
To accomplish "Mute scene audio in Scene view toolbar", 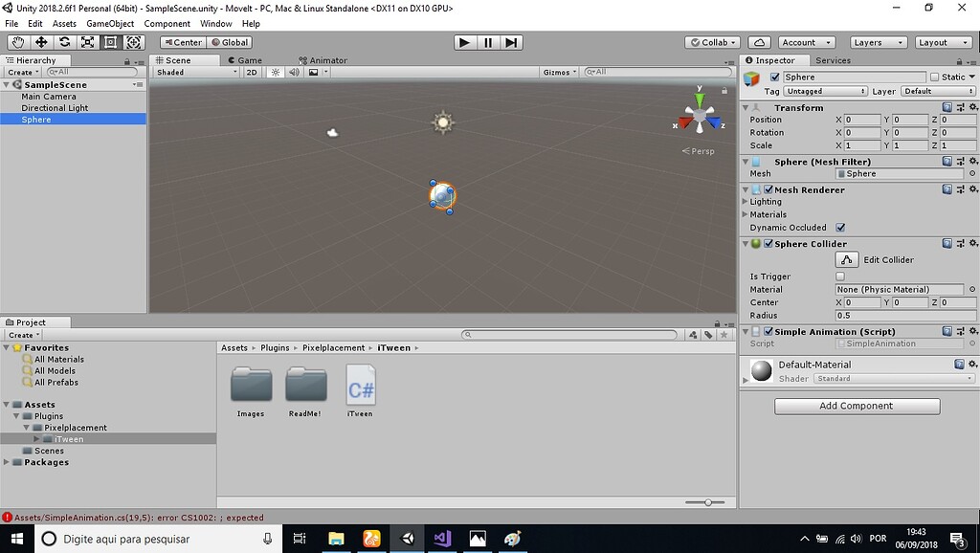I will coord(294,72).
